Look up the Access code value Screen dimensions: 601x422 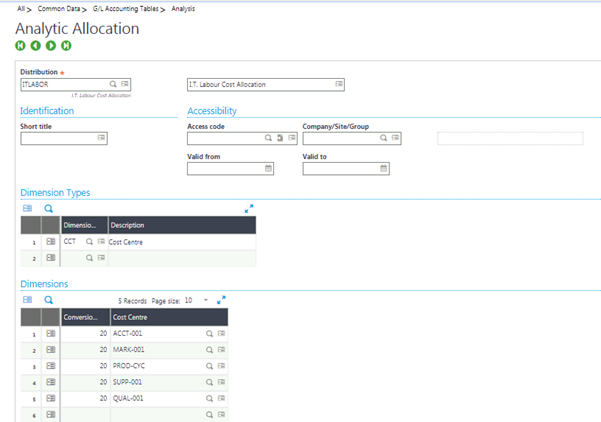[x=268, y=139]
